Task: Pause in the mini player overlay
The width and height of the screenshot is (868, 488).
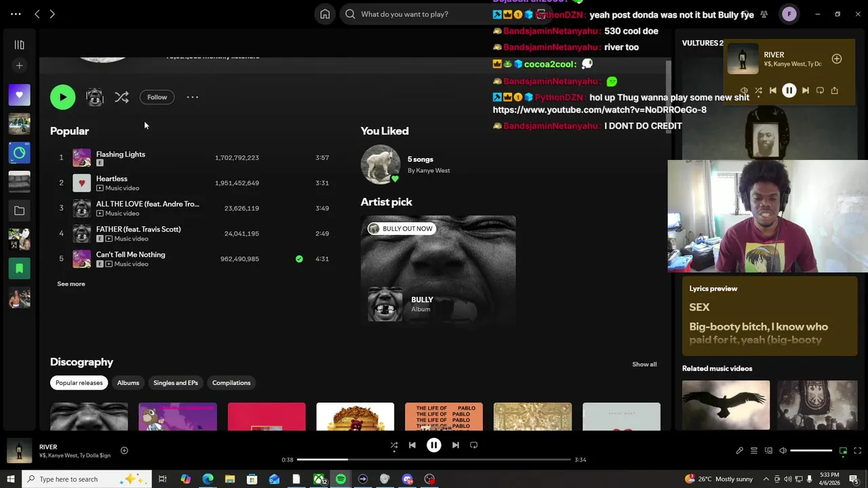Action: pyautogui.click(x=789, y=90)
